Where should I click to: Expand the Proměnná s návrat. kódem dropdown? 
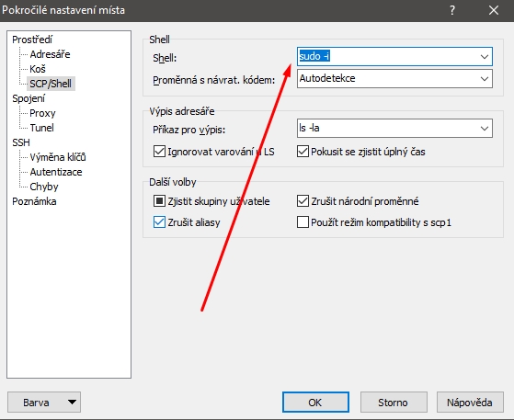pos(485,79)
